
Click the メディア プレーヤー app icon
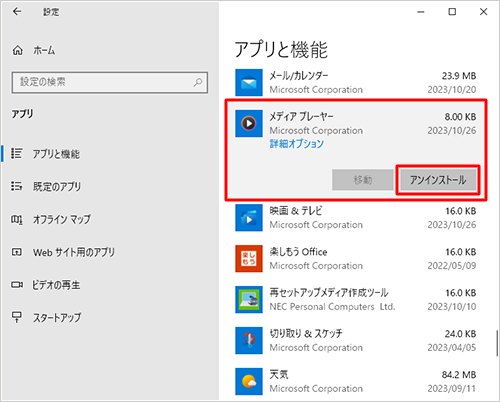(x=249, y=123)
